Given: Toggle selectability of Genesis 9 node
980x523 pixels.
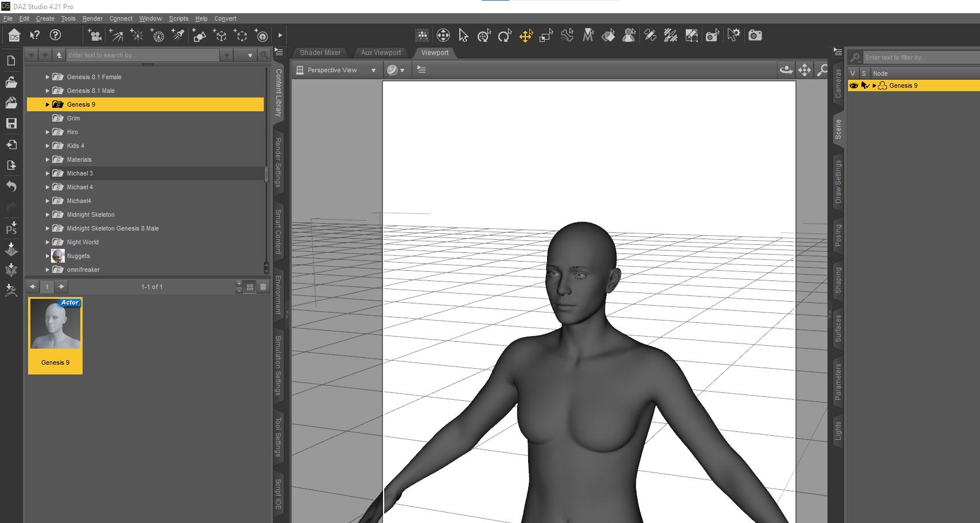Looking at the screenshot, I should point(865,86).
